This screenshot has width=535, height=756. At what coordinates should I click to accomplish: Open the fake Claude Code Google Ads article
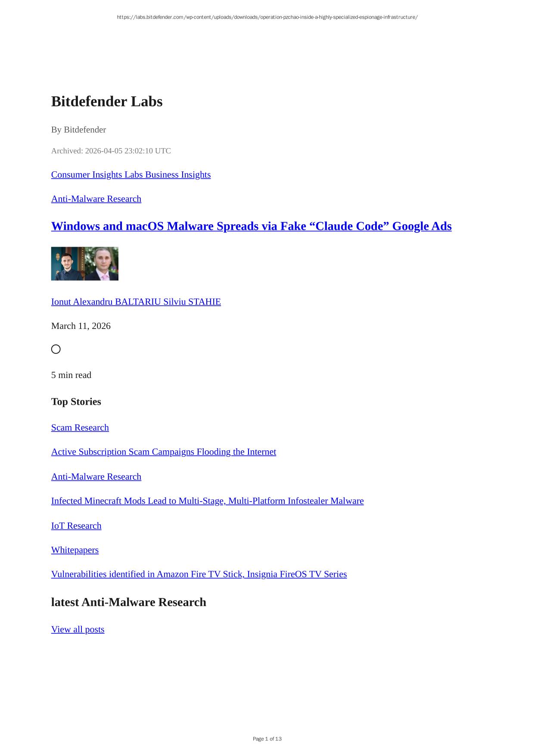point(252,226)
